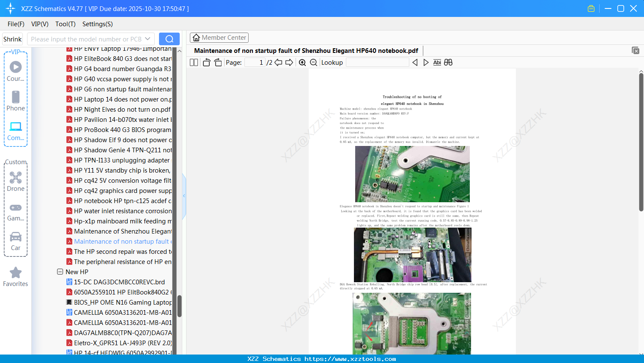Open the model number dropdown arrow
This screenshot has width=644, height=363.
[x=148, y=39]
